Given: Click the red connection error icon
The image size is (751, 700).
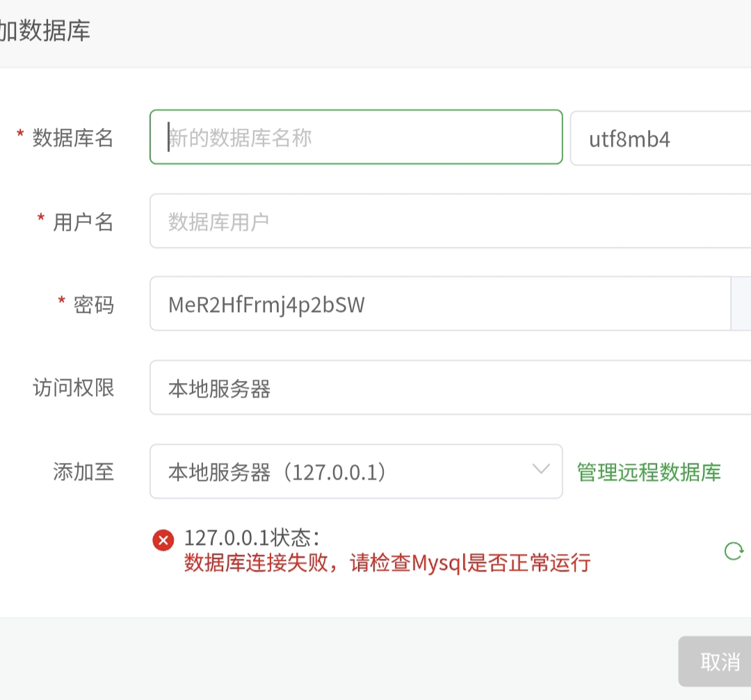Looking at the screenshot, I should coord(163,540).
